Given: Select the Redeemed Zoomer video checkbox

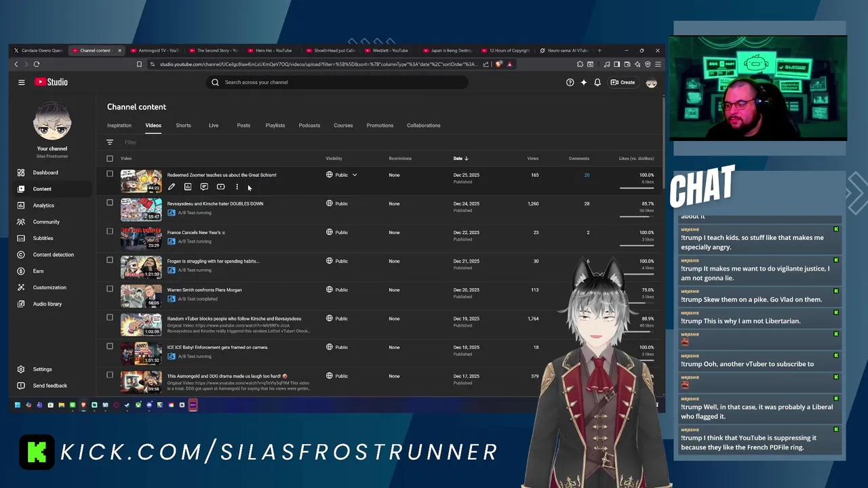Looking at the screenshot, I should click(110, 174).
